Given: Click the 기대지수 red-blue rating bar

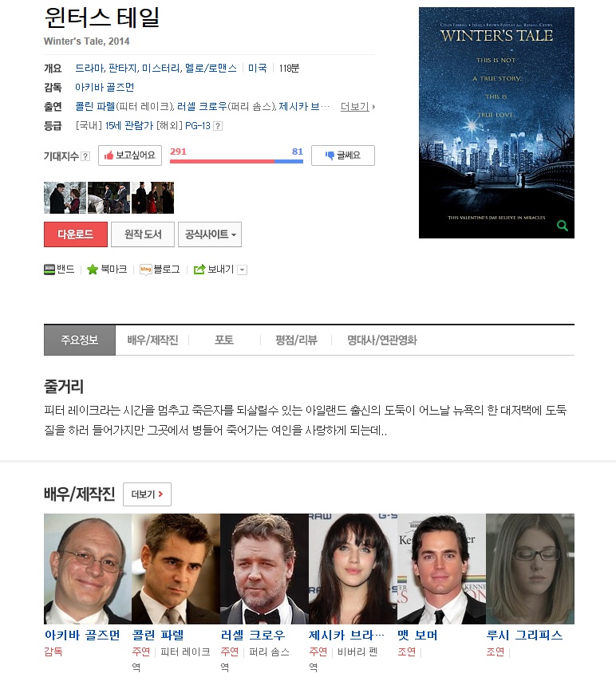Looking at the screenshot, I should pyautogui.click(x=236, y=162).
